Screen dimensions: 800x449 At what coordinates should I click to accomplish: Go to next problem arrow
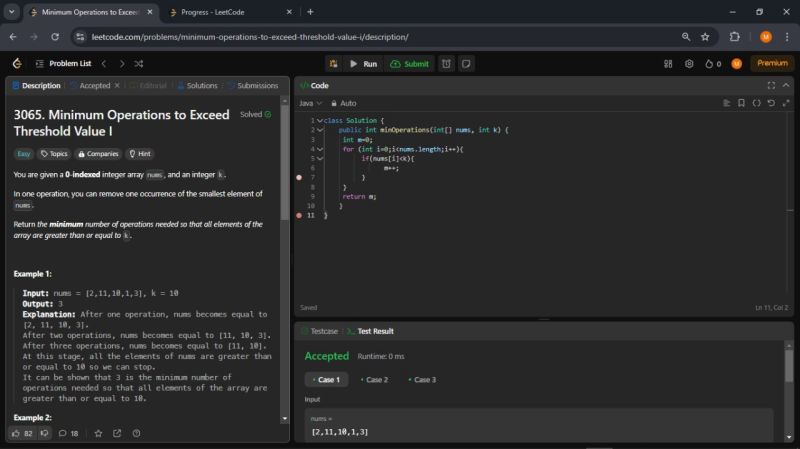click(121, 64)
